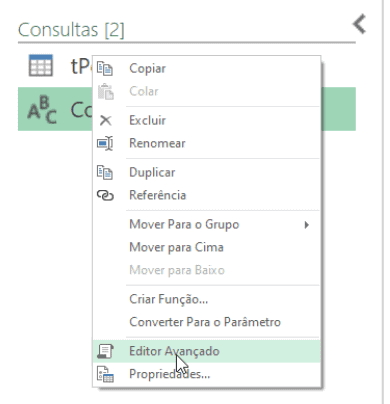Click the Renomear icon
The height and width of the screenshot is (404, 390).
pos(105,143)
